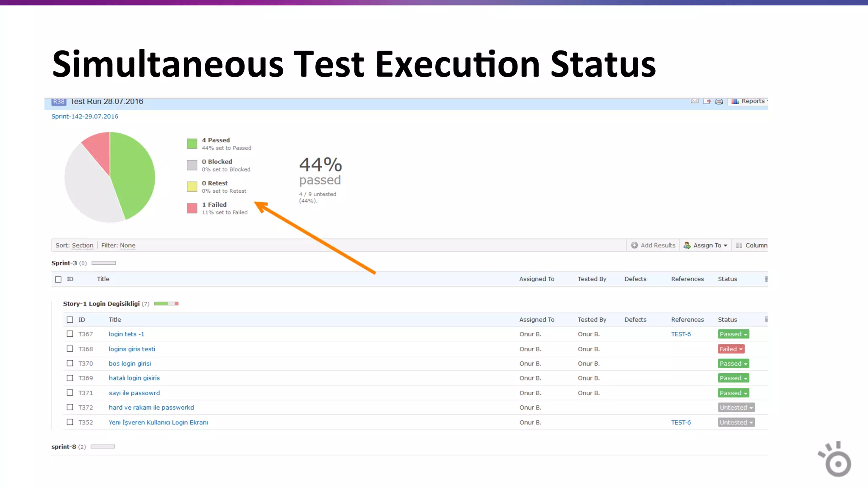Open Passed status dropdown for T369

tap(734, 378)
